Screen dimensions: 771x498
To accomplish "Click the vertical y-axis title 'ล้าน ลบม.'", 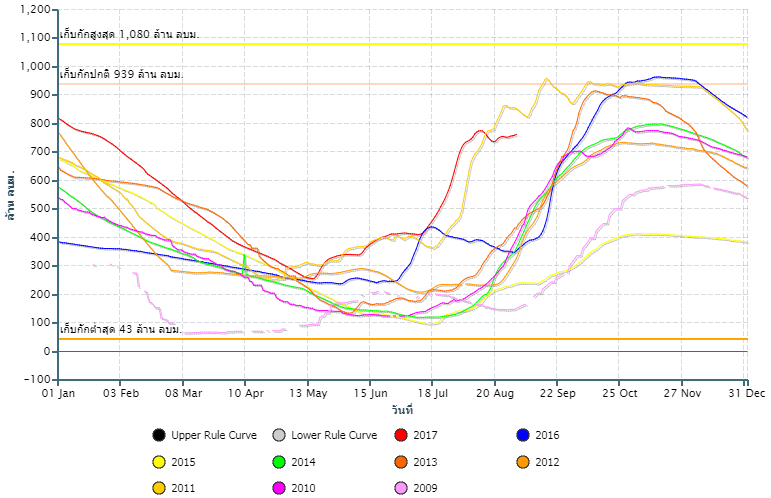I will point(10,195).
